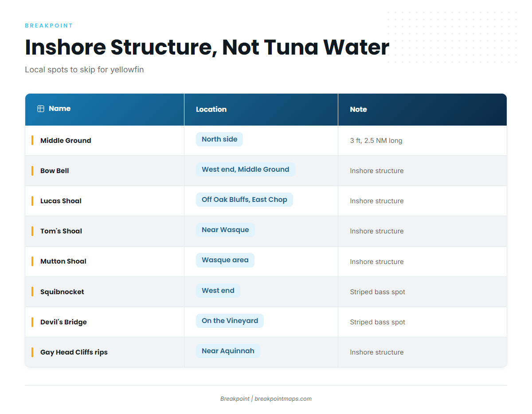Click the Middle Ground name cell
This screenshot has height=414, width=532.
coord(105,141)
